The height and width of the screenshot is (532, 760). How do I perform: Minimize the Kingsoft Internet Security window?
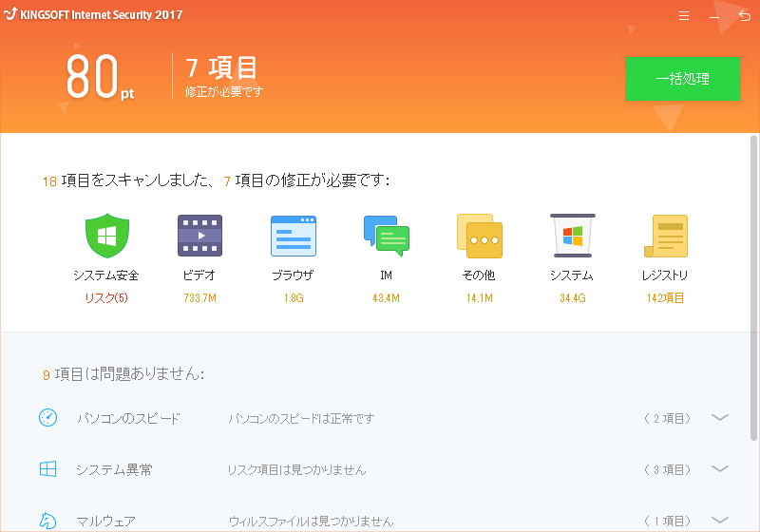click(714, 17)
